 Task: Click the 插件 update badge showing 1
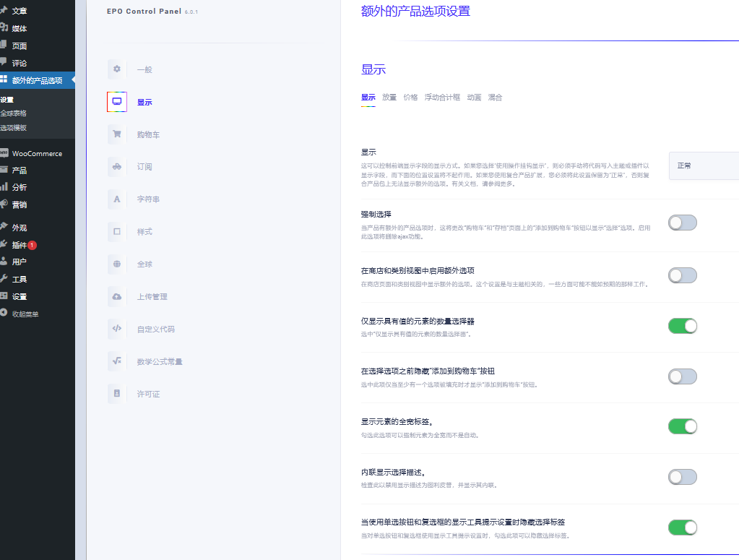click(x=32, y=245)
